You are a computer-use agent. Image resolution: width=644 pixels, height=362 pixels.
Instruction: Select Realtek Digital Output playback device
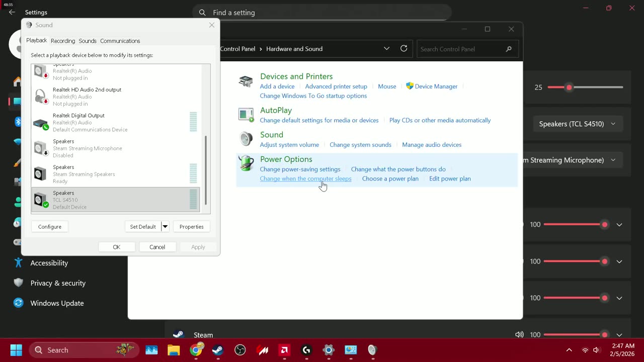116,122
